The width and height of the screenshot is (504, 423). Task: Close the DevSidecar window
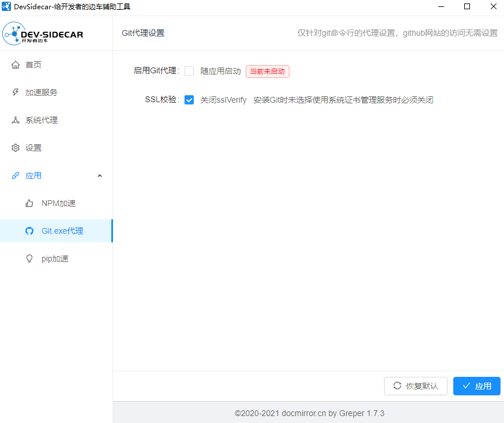494,6
